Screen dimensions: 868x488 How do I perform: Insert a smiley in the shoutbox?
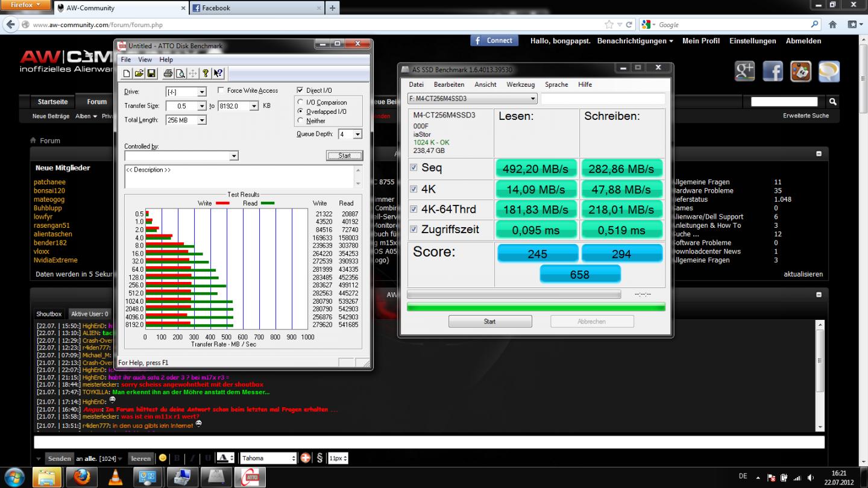[162, 458]
